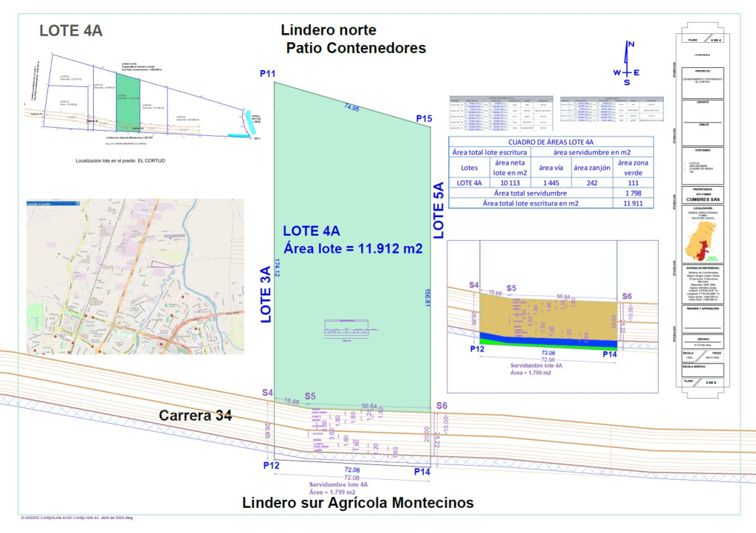Click the north compass rose icon
Viewport: 756px width, 533px height.
tap(628, 72)
